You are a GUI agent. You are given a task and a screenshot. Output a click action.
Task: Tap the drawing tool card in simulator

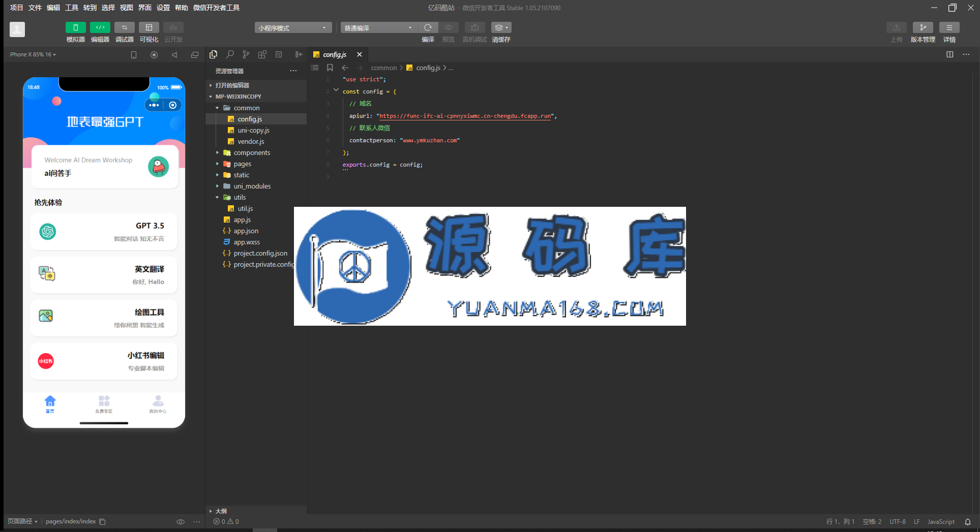[x=104, y=318]
